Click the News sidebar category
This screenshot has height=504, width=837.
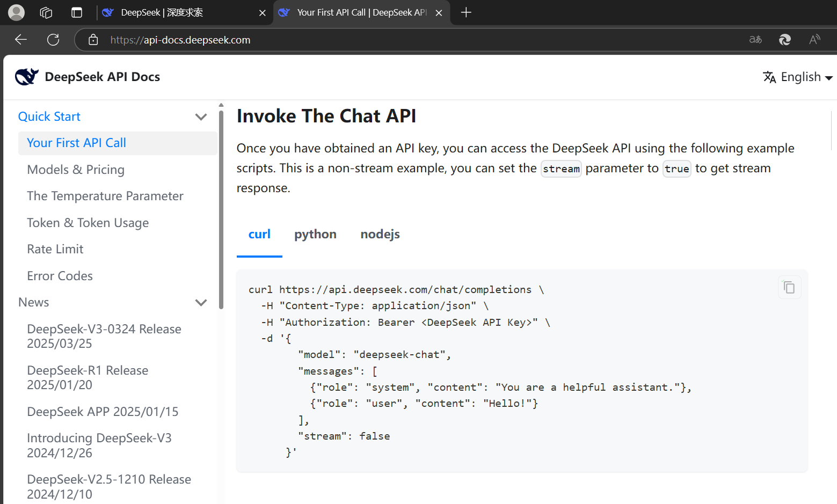coord(34,302)
